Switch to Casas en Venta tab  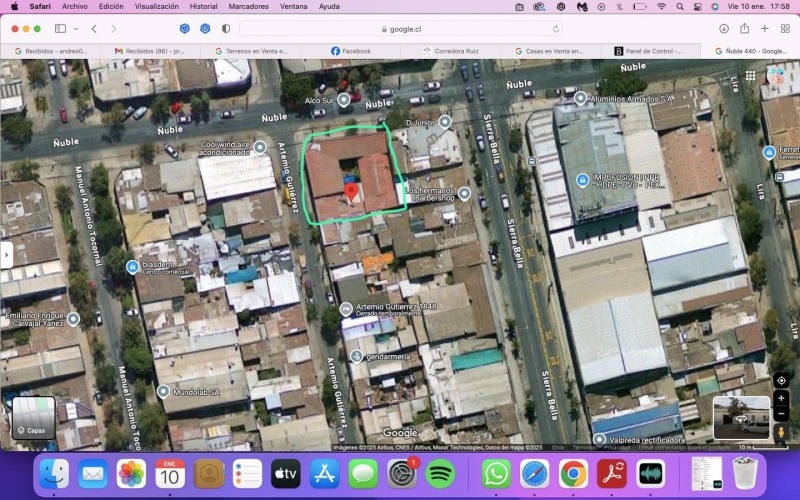[551, 51]
